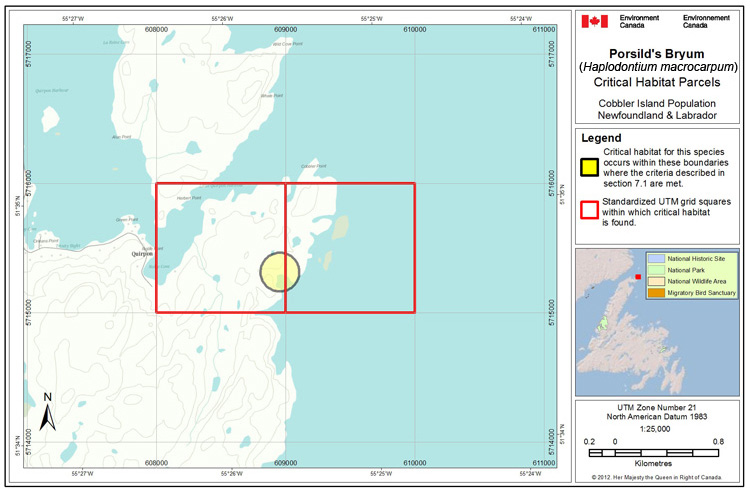Click the yellow square legend symbol
The image size is (750, 492).
point(589,166)
